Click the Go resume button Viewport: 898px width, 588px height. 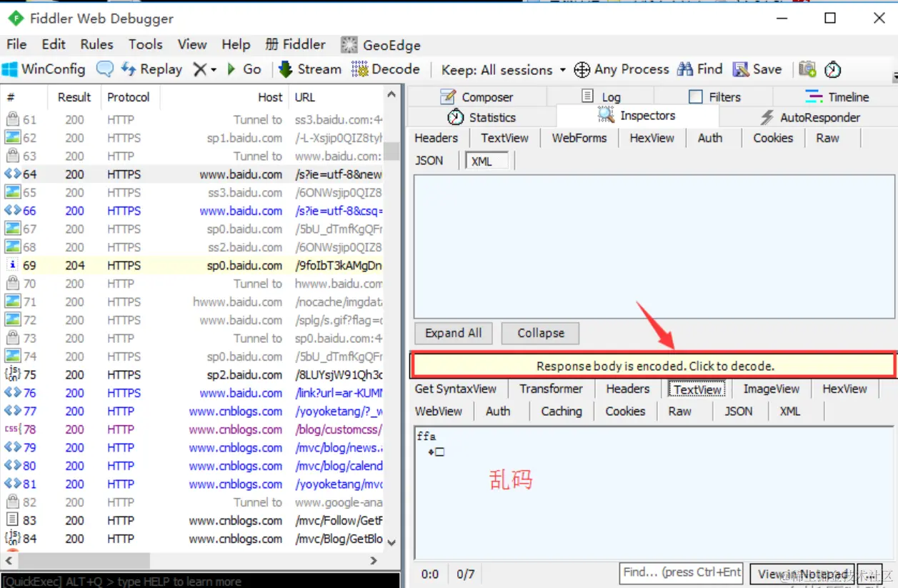pos(244,69)
